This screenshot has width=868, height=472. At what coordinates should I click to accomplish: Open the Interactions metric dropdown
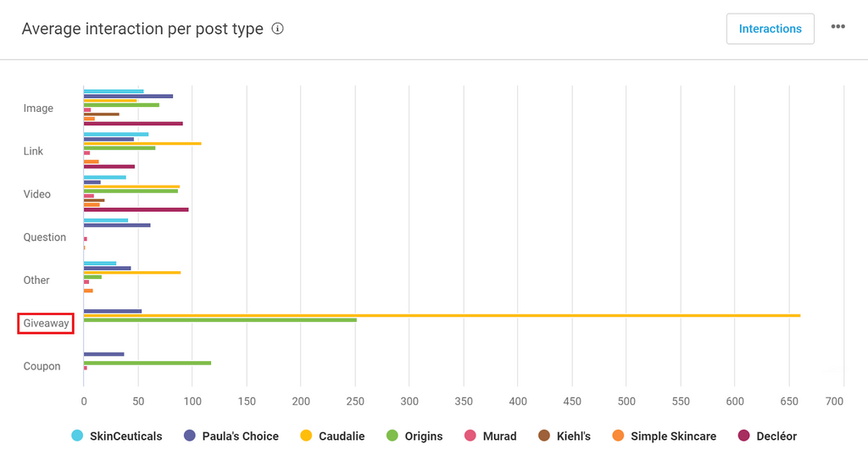[x=770, y=29]
